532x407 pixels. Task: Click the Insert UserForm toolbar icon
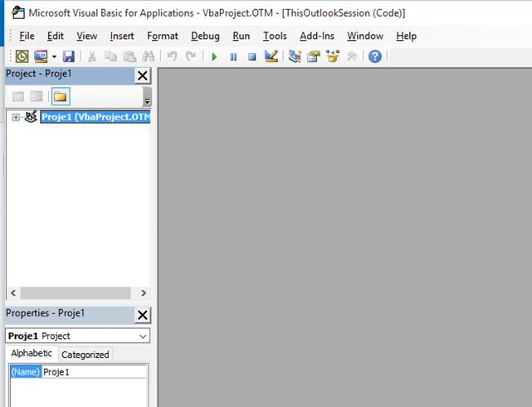click(41, 56)
